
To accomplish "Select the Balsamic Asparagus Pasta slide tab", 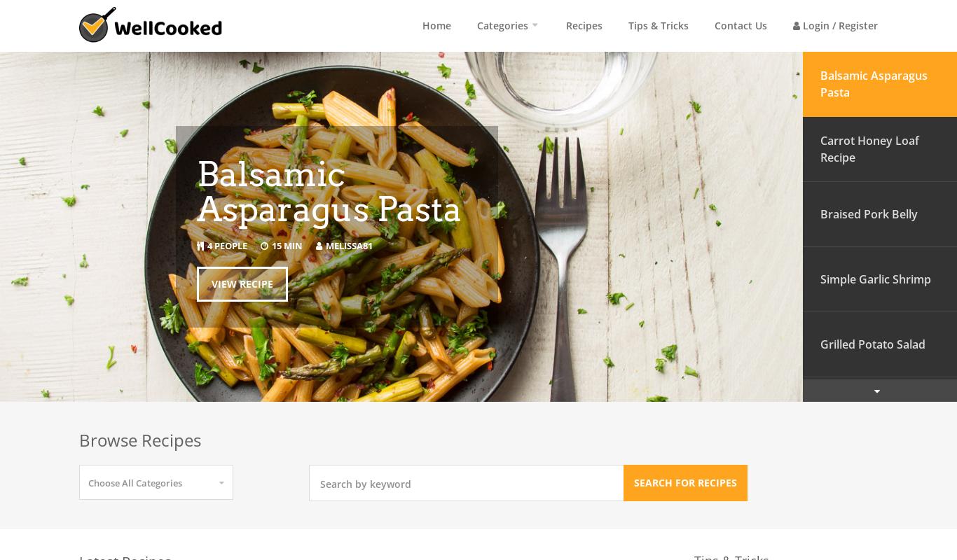I will 880,84.
